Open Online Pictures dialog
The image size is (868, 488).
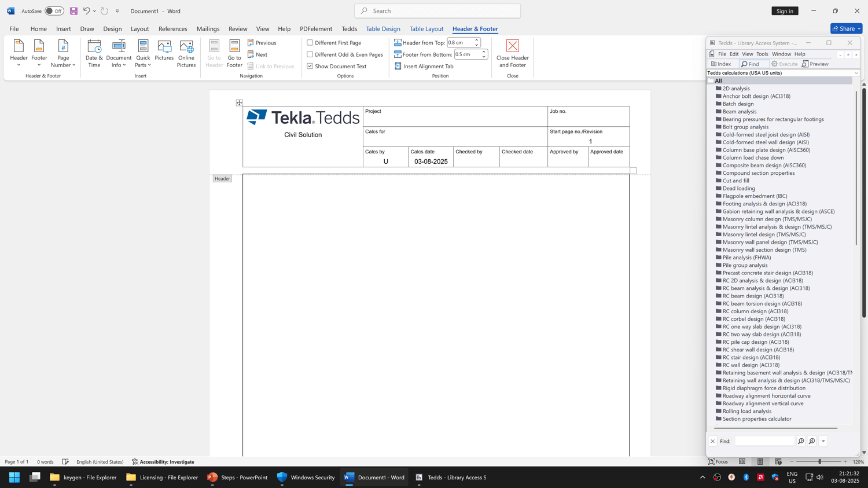tap(186, 54)
